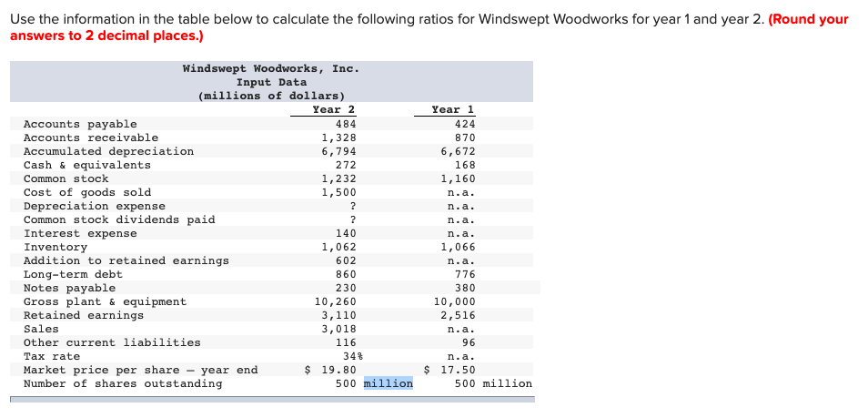868x418 pixels.
Task: Click the market price $ 17.50
Action: point(449,370)
